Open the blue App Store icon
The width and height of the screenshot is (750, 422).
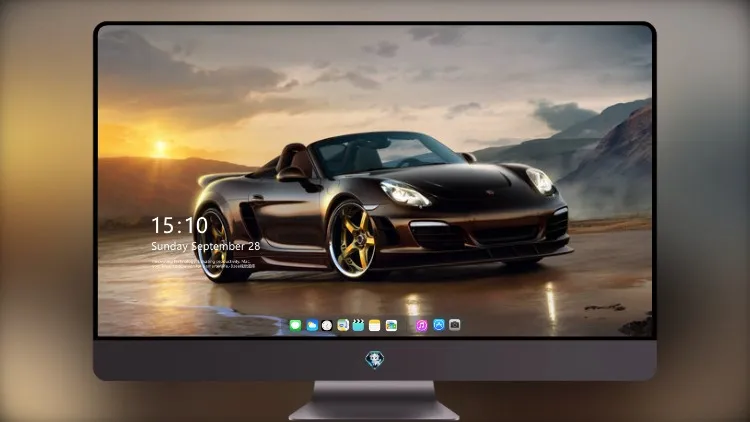click(x=439, y=325)
